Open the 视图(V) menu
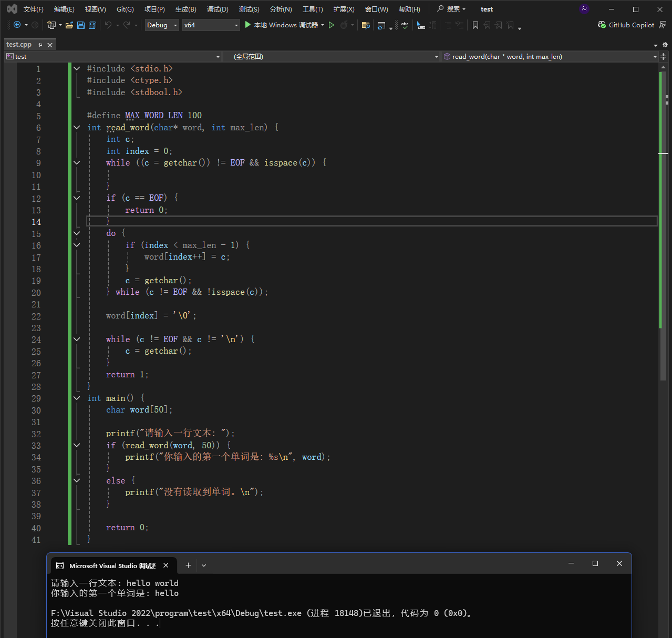The image size is (672, 638). coord(95,9)
